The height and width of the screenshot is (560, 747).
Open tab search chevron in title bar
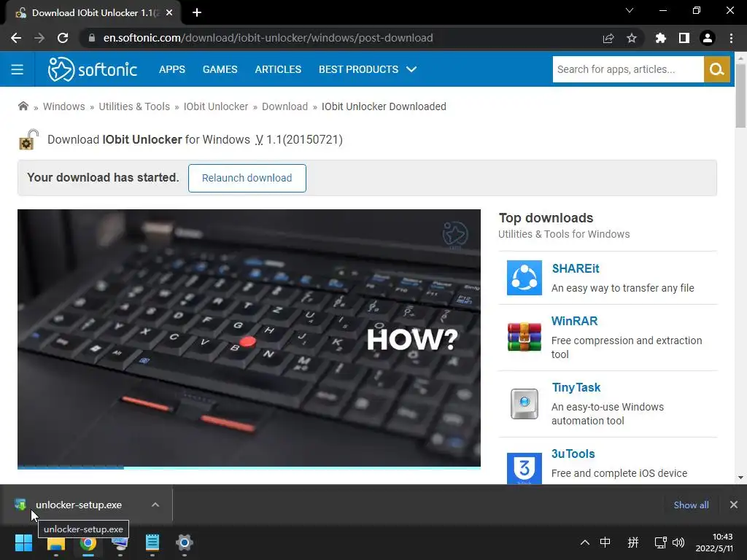[630, 10]
